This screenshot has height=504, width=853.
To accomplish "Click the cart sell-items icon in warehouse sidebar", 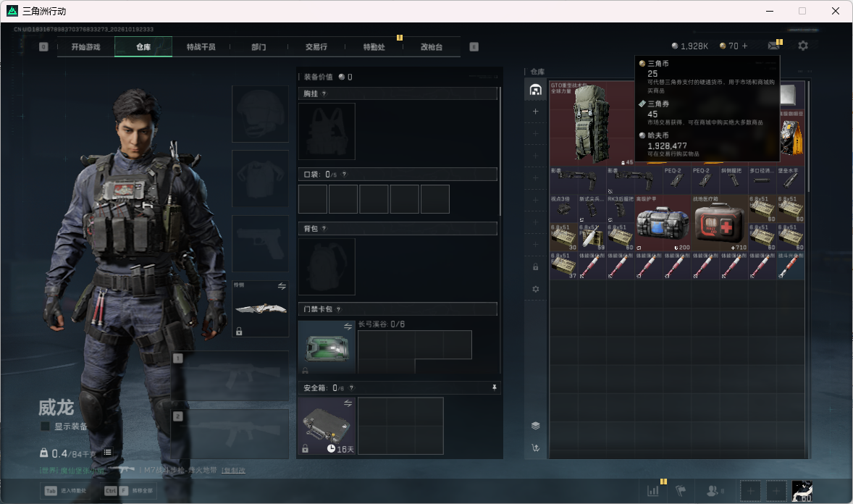I will point(535,448).
